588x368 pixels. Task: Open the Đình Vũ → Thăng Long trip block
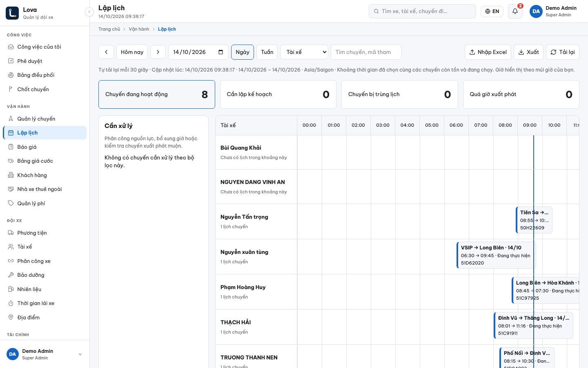[533, 325]
